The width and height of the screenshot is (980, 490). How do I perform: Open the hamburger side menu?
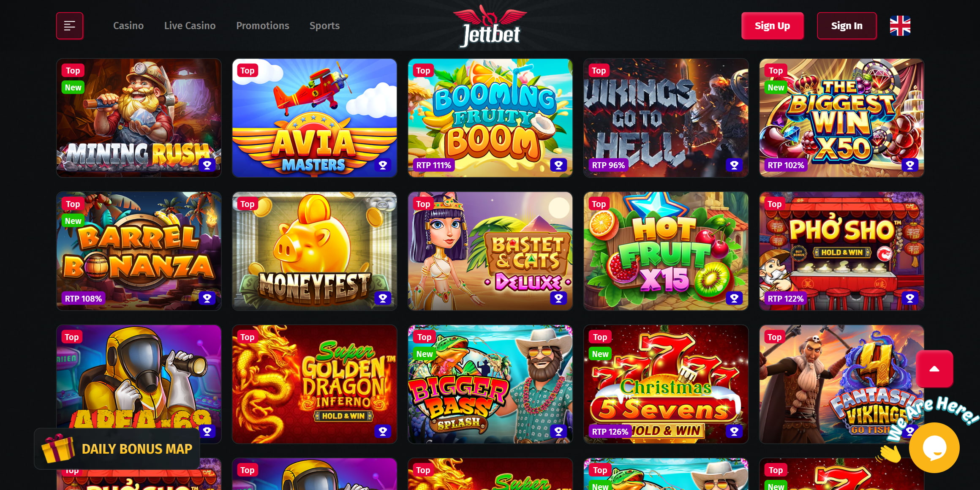pyautogui.click(x=70, y=26)
